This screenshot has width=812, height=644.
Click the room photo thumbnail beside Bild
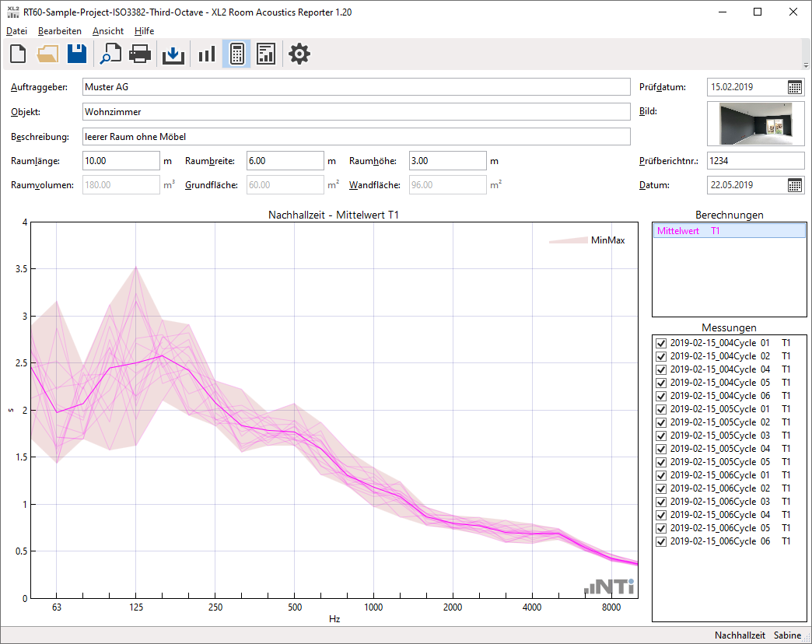(x=756, y=124)
